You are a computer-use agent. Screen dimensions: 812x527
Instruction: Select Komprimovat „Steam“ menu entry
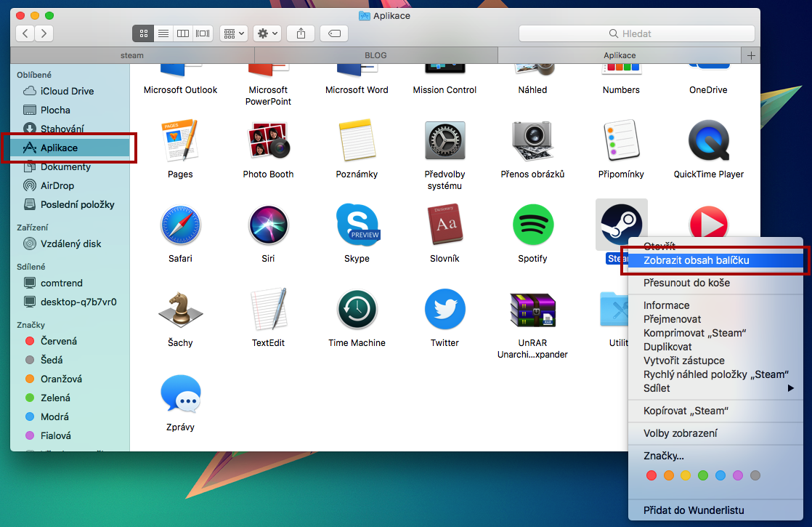pos(715,333)
